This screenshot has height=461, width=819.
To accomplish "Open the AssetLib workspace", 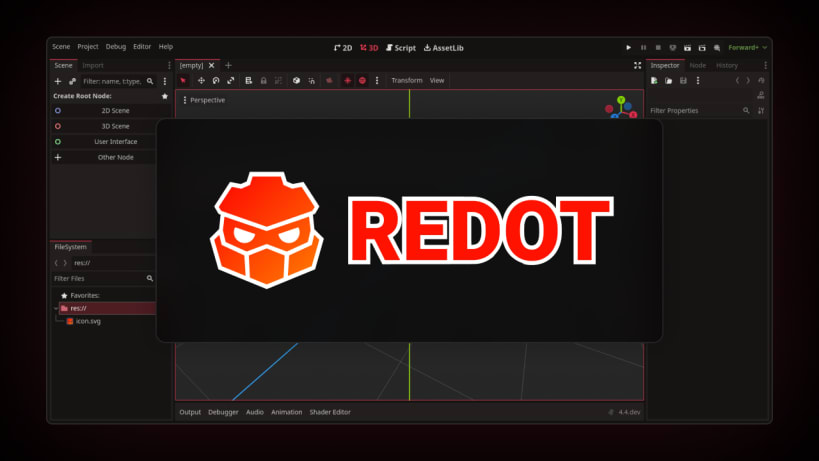I will pyautogui.click(x=443, y=48).
